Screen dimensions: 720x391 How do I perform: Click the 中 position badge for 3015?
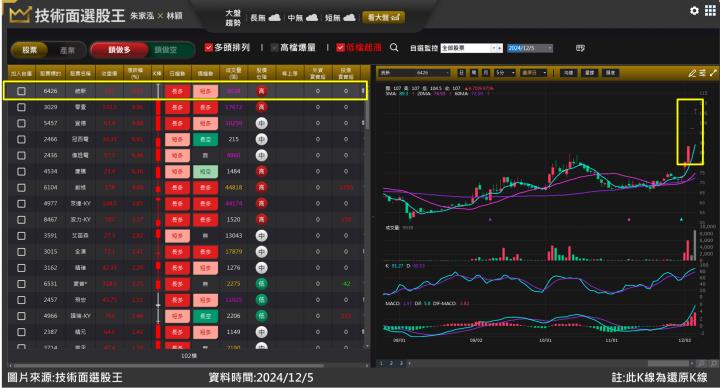[261, 251]
